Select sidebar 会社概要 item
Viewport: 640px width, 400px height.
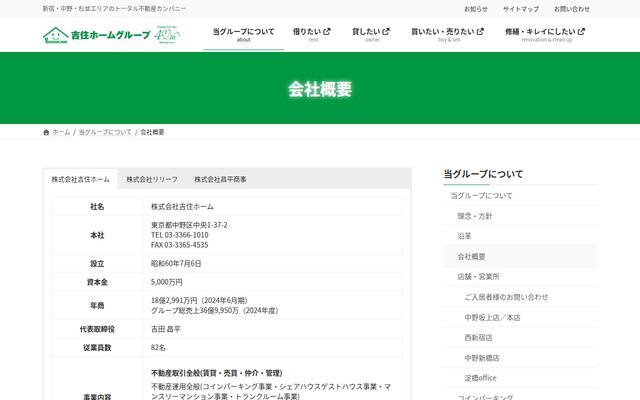(x=520, y=256)
